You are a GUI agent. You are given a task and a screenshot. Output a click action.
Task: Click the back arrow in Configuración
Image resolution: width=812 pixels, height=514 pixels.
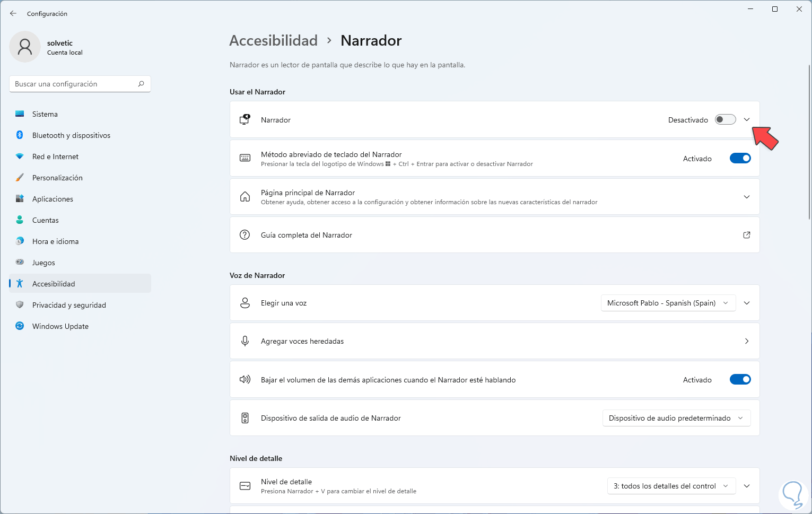point(13,13)
